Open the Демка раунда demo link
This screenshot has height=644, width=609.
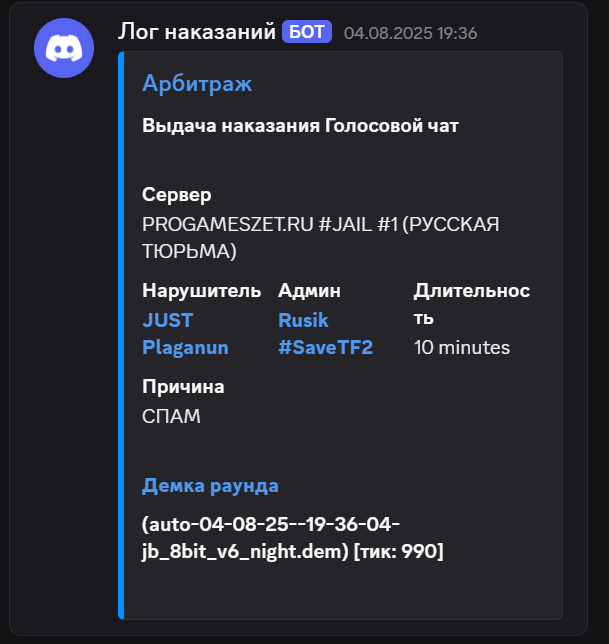[x=210, y=486]
